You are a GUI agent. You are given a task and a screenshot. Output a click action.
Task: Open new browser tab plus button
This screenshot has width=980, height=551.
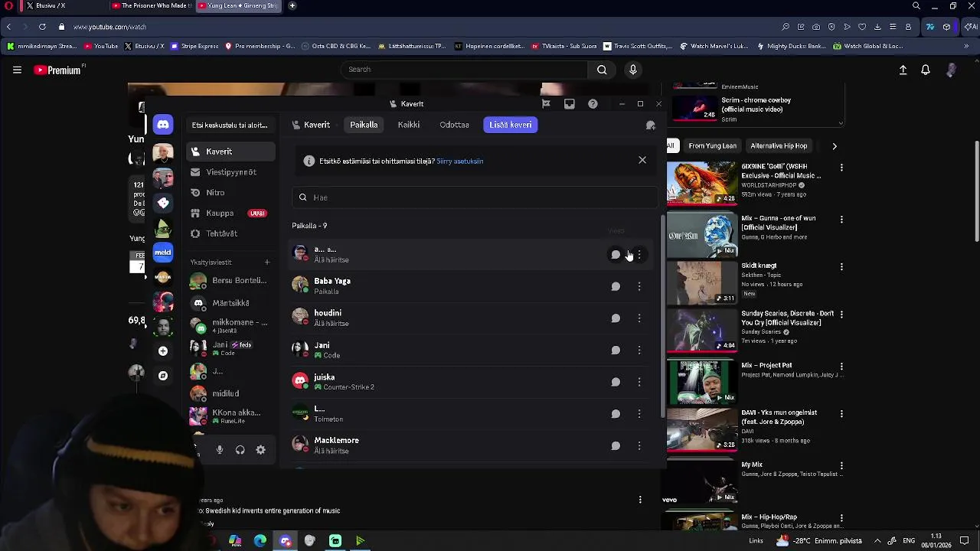tap(292, 5)
